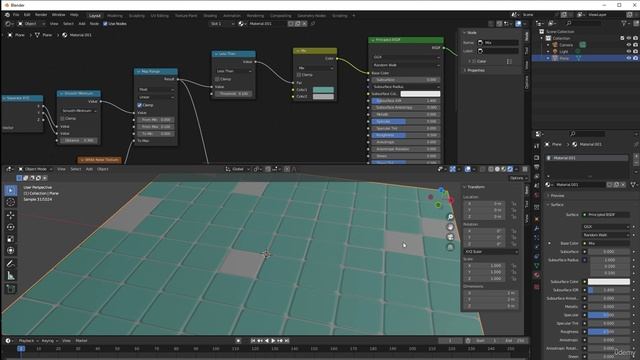Select the Transform tool in viewport toolbar
Viewport: 640px width, 360px height.
[x=11, y=251]
